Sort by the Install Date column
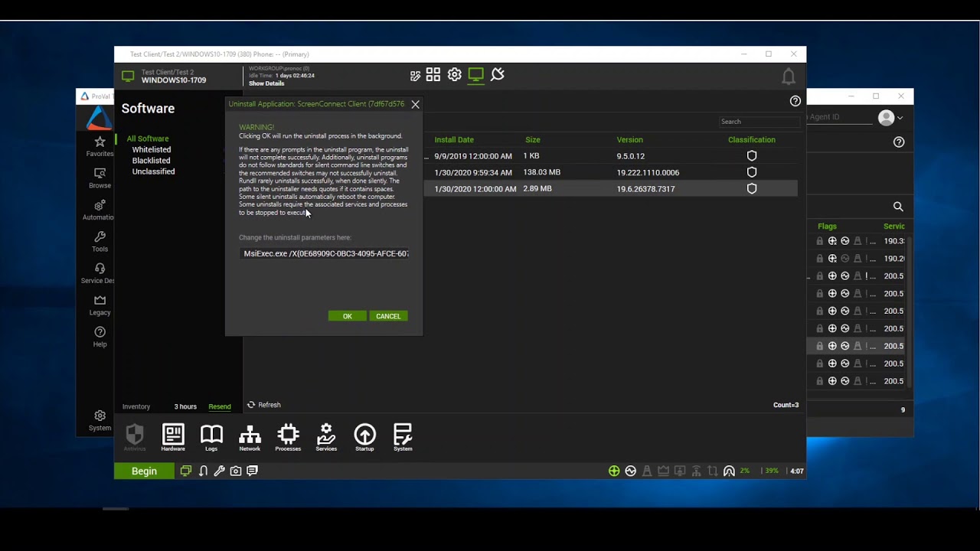980x551 pixels. (x=454, y=140)
